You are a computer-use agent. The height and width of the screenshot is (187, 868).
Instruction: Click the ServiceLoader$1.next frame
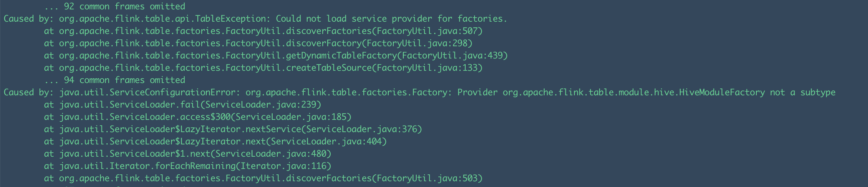[188, 154]
